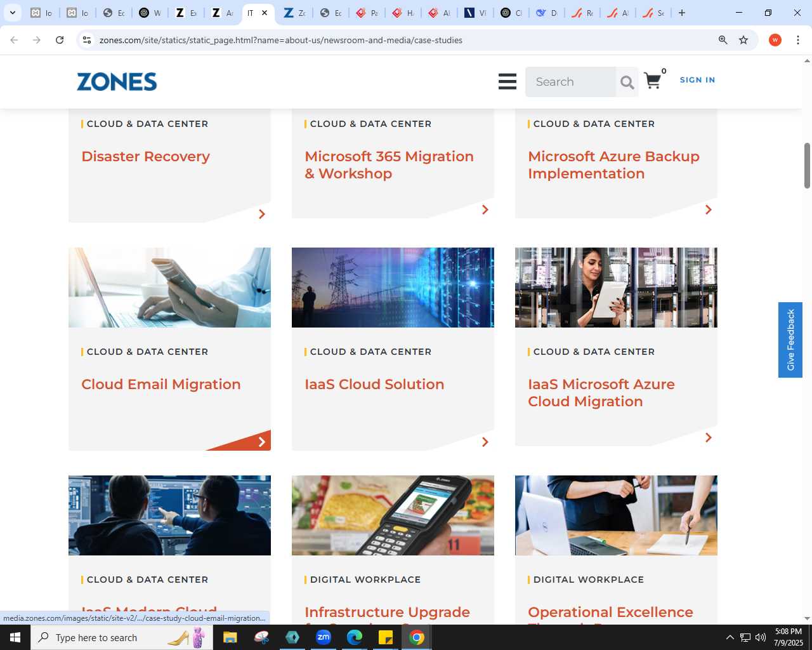Go back to previous page

(14, 40)
